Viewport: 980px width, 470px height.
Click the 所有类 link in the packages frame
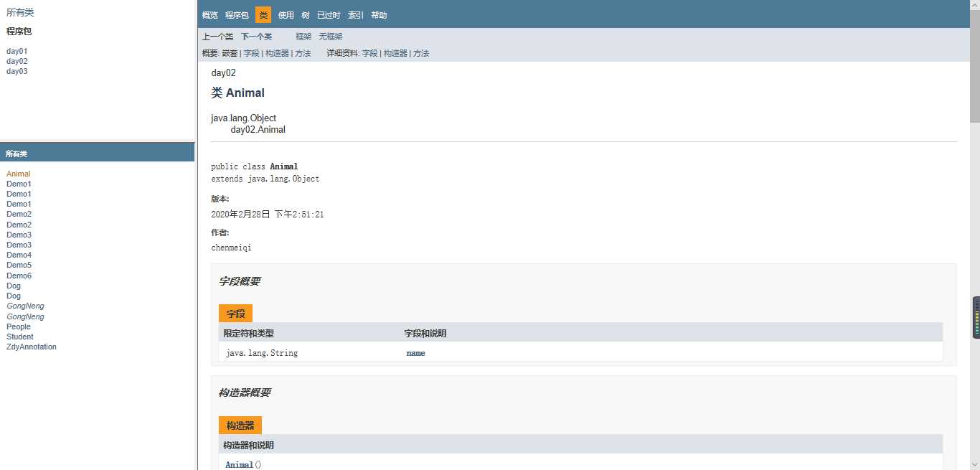(x=20, y=12)
